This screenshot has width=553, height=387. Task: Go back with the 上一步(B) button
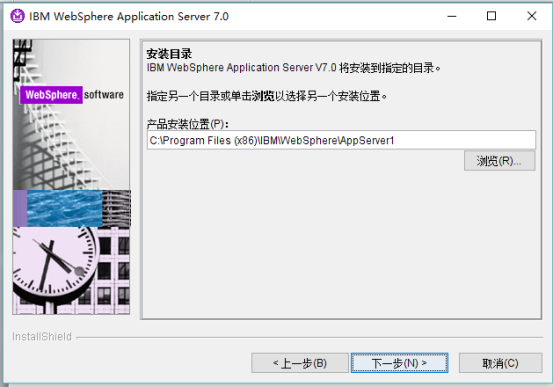point(300,363)
